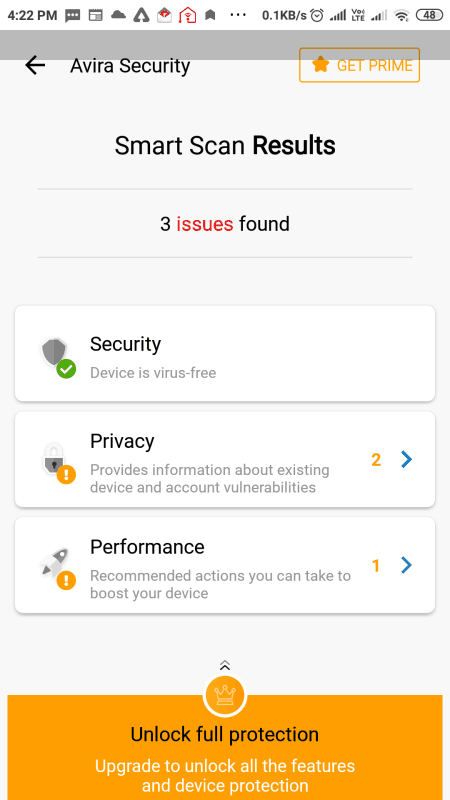Tap the battery indicator showing 48
Image resolution: width=450 pixels, height=800 pixels.
(430, 15)
